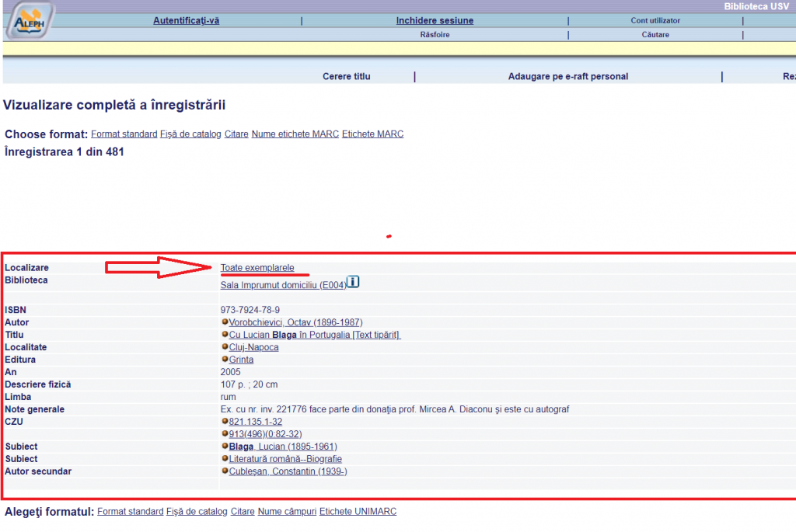
Task: Click the bullet icon beside Cluj-Napoca
Action: (x=225, y=347)
